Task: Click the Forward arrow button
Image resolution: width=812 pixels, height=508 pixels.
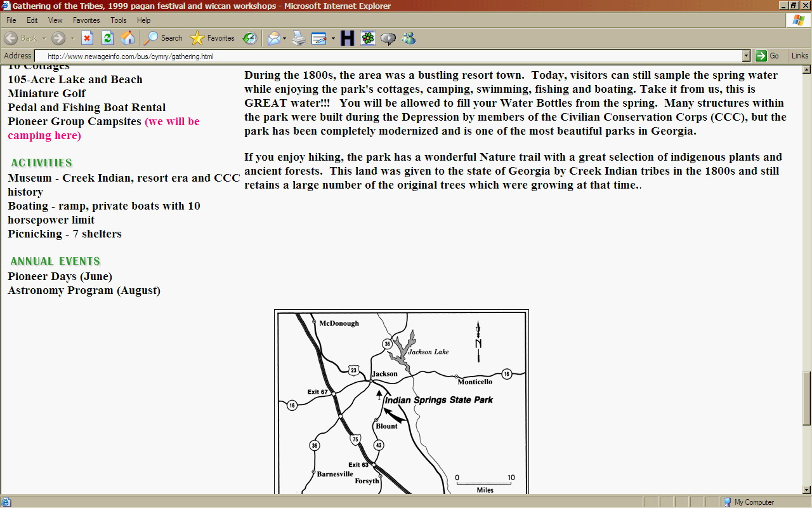Action: tap(58, 38)
